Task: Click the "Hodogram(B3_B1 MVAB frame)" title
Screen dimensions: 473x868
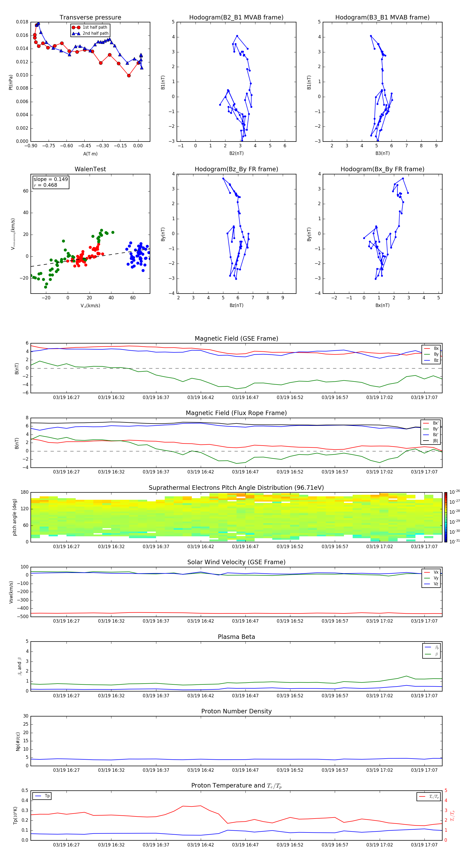Action: (382, 17)
